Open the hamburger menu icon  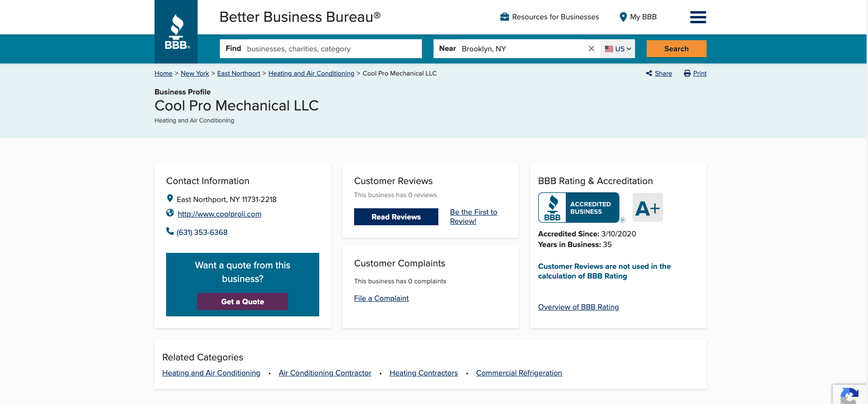pyautogui.click(x=698, y=17)
